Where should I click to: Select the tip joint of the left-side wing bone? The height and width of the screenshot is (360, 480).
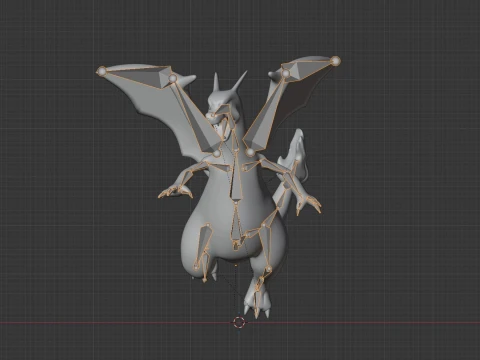pyautogui.click(x=102, y=71)
